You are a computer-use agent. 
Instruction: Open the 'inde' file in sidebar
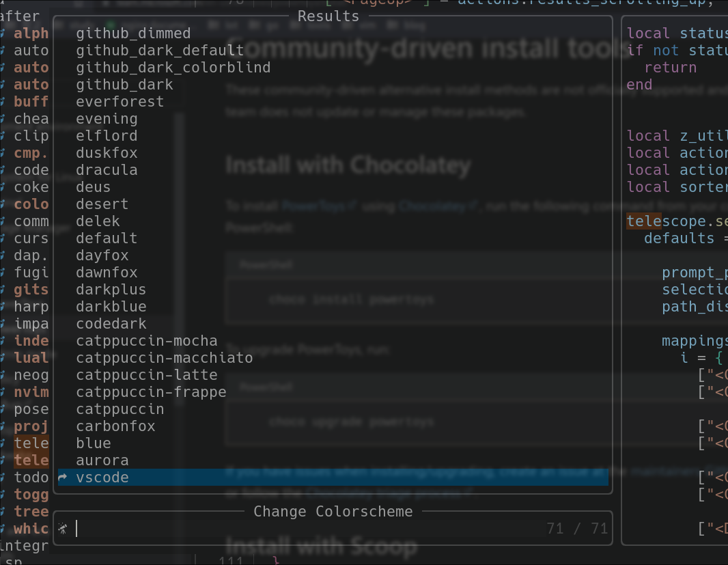(x=31, y=341)
